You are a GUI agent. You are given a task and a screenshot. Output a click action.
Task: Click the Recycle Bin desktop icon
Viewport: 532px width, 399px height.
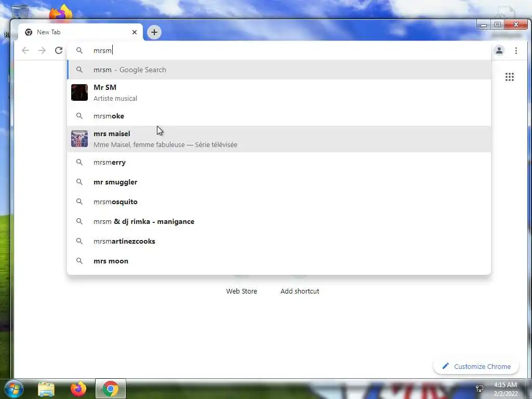click(x=20, y=12)
